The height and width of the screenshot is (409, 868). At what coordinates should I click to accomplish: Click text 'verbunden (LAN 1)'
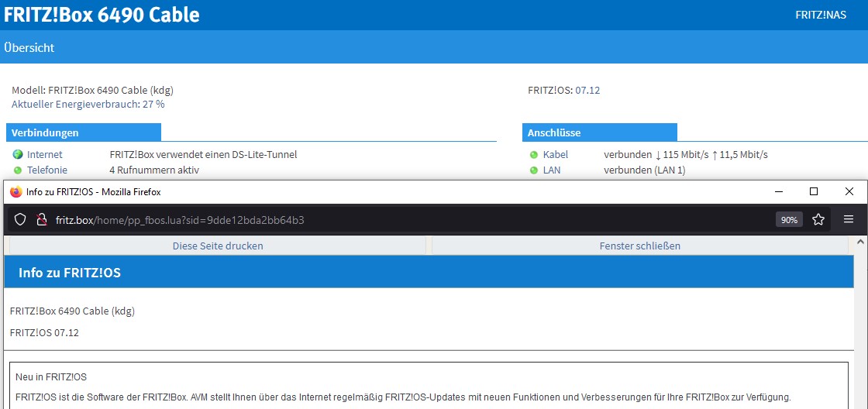pyautogui.click(x=644, y=170)
